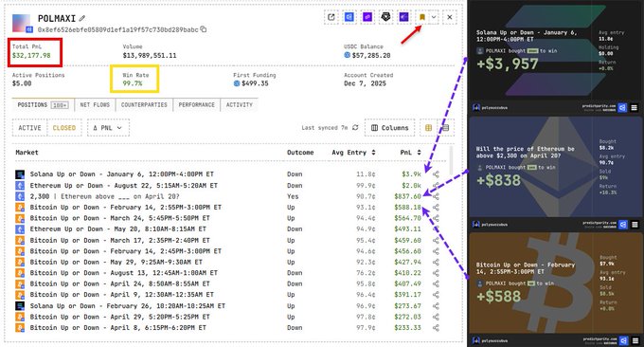
Task: Click the yellow bookmark icon
Action: point(421,17)
